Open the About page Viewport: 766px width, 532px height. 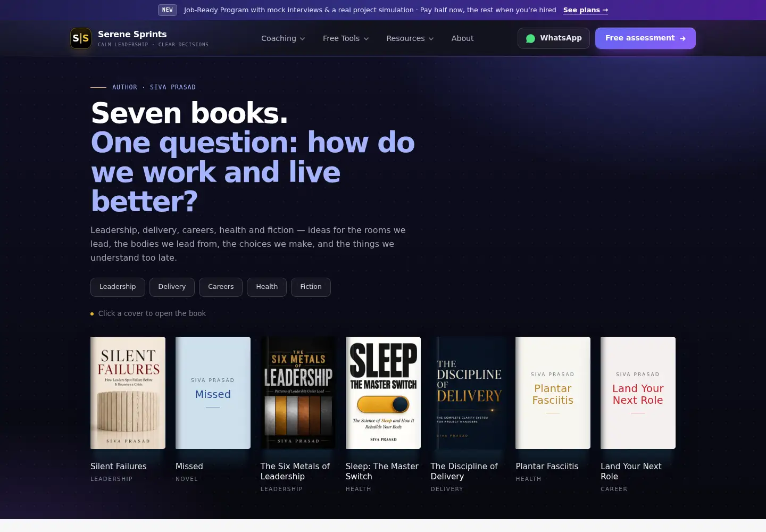462,38
